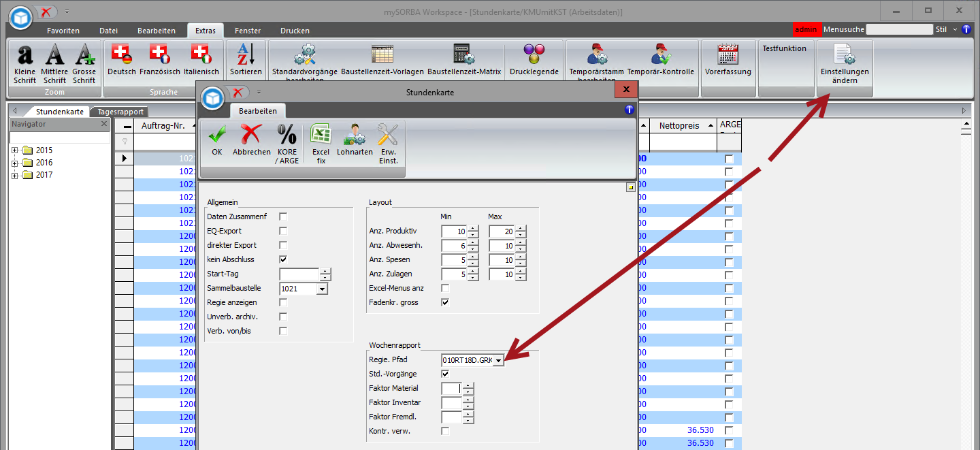Click into the Menusuche search field

coord(899,30)
